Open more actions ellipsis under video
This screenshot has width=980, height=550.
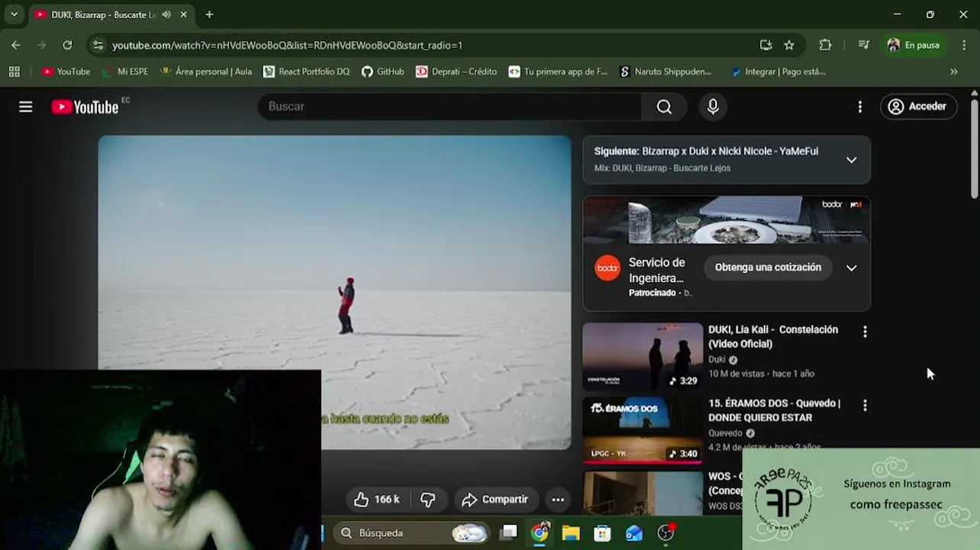pyautogui.click(x=558, y=500)
